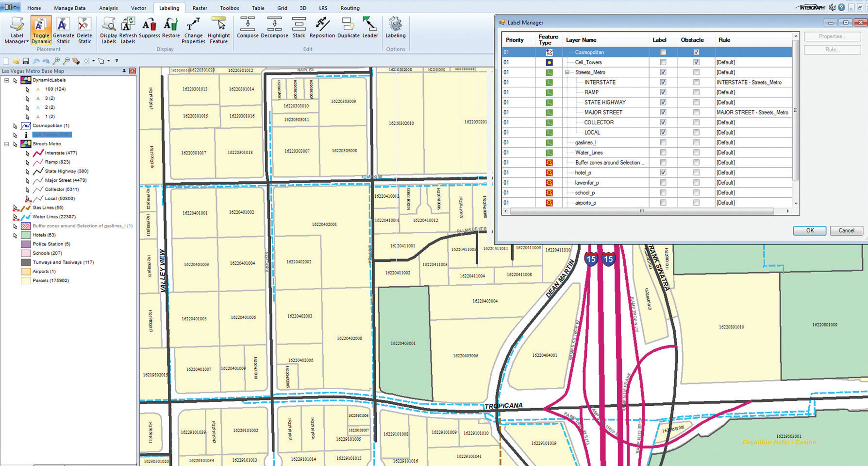The width and height of the screenshot is (868, 466).
Task: Enable the Label checkbox for Water_Lines
Action: coord(663,153)
